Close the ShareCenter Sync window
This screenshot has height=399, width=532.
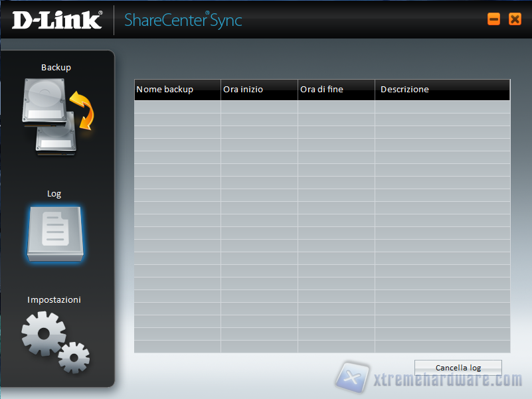tap(515, 19)
